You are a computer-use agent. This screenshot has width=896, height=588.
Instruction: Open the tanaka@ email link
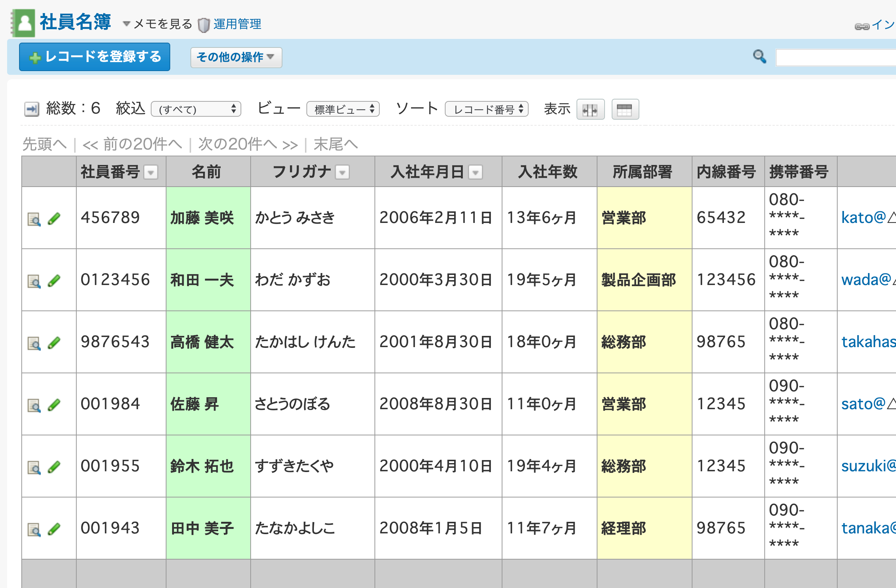pos(869,529)
